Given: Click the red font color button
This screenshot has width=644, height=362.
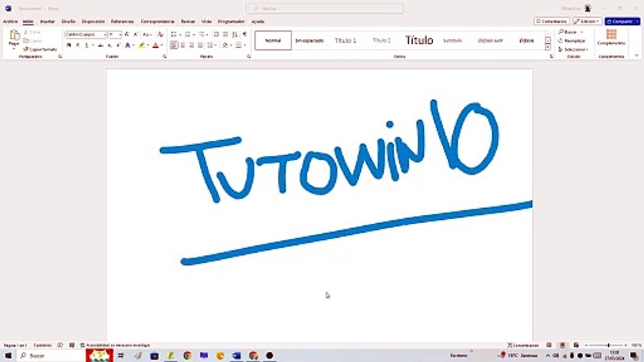Looking at the screenshot, I should pyautogui.click(x=155, y=45).
